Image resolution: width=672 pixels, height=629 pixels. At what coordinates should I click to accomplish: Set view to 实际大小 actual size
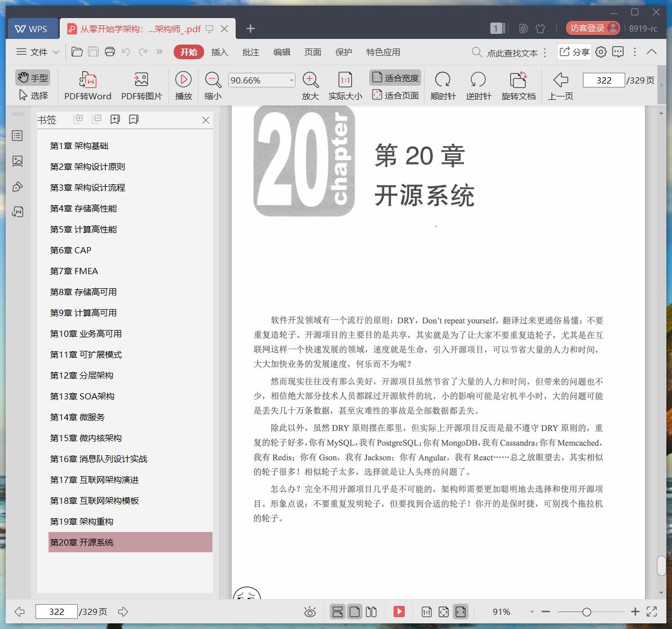(345, 86)
